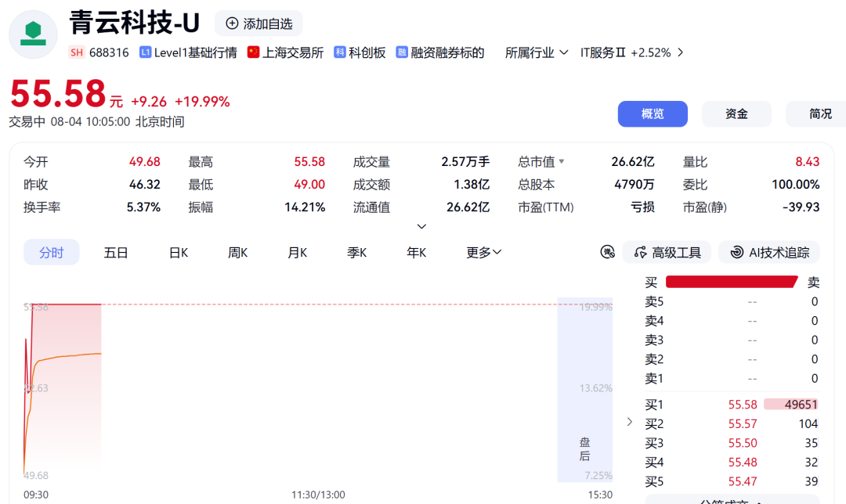
Task: Add stock via 添加自选 button
Action: (258, 23)
